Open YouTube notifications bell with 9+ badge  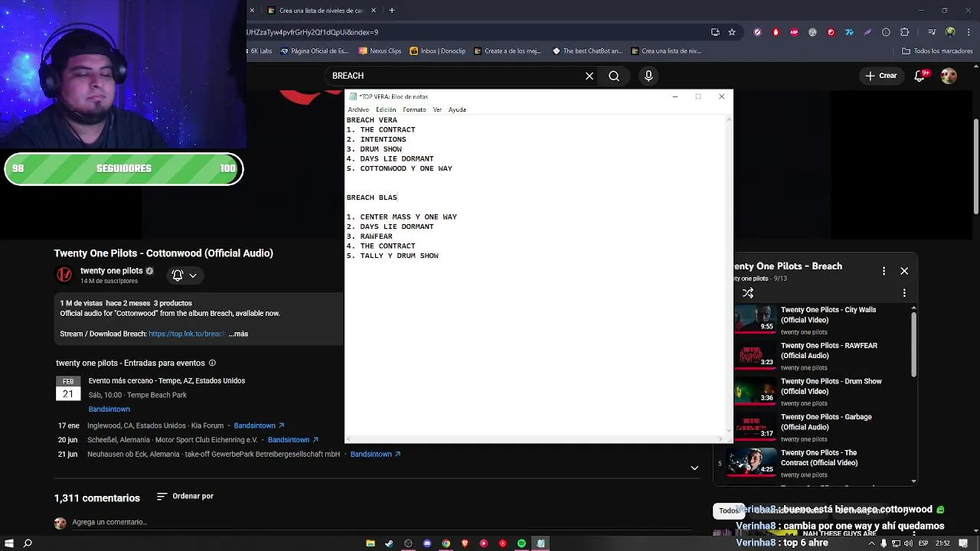pyautogui.click(x=923, y=76)
